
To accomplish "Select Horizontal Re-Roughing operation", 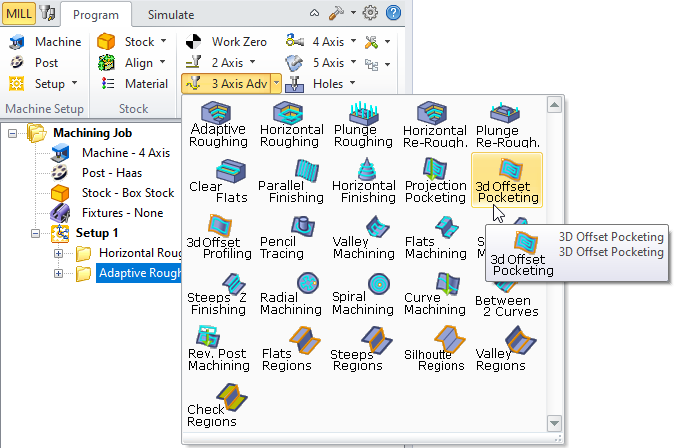I will pos(435,125).
